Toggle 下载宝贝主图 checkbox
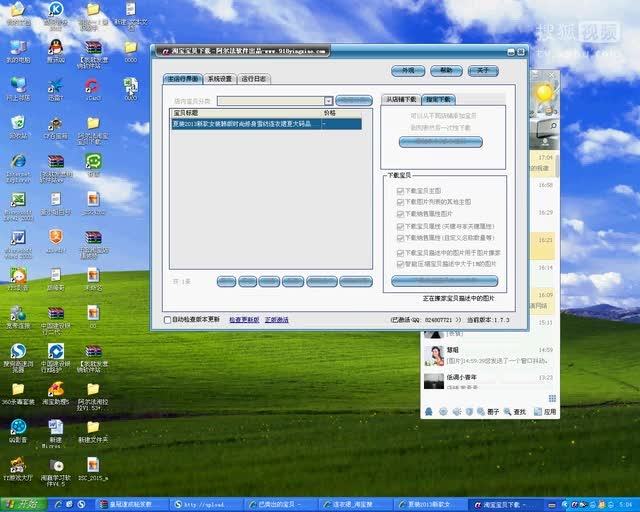The height and width of the screenshot is (512, 640). 400,191
